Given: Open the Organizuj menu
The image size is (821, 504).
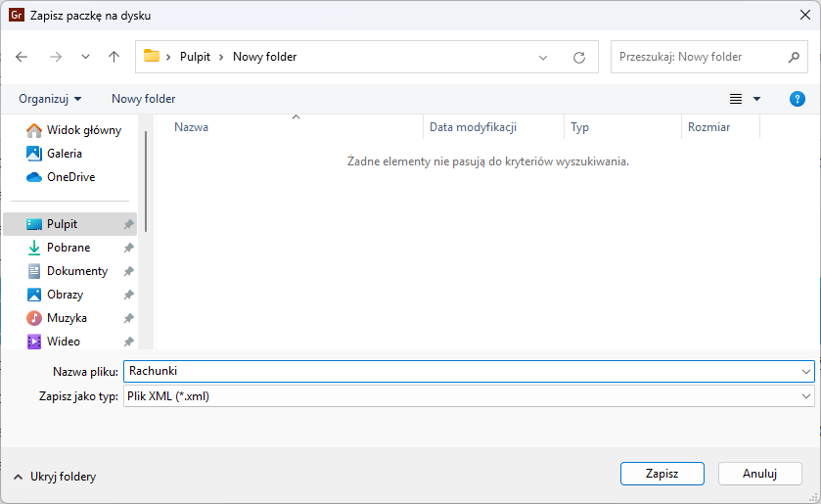Looking at the screenshot, I should point(50,99).
